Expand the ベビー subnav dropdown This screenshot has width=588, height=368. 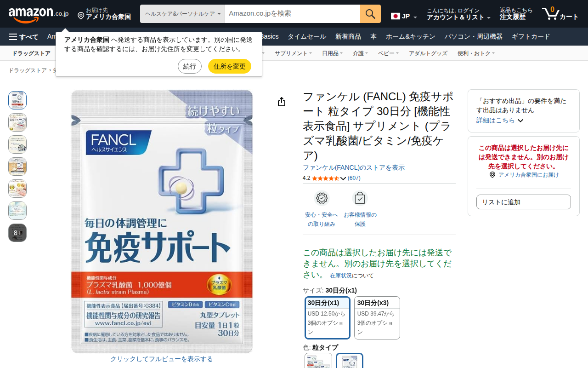click(x=388, y=53)
